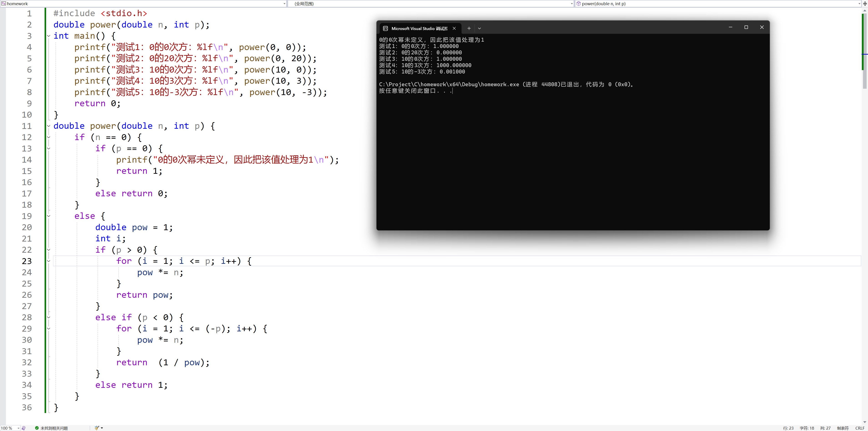Collapse the power function definition at line 11
The height and width of the screenshot is (431, 868).
tap(48, 126)
